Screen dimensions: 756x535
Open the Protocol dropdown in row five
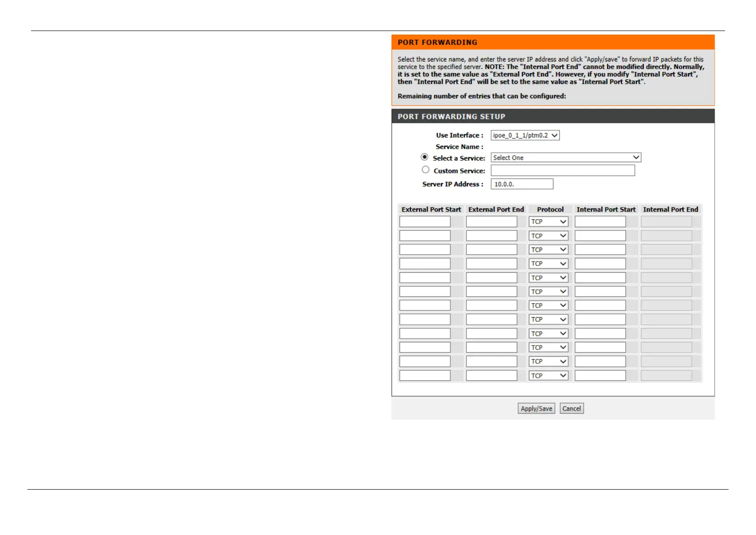549,278
